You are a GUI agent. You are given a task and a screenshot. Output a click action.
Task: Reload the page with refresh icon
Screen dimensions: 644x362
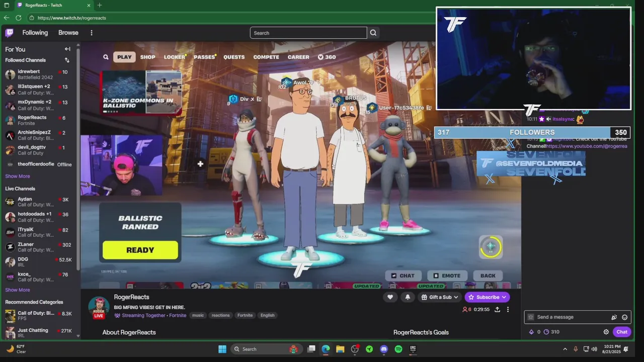[x=19, y=18]
